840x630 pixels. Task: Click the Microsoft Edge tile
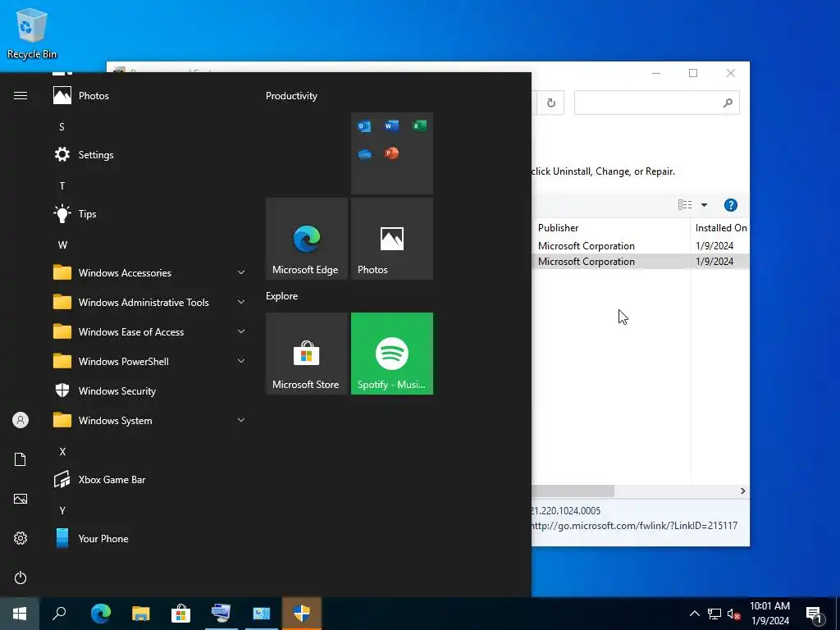(x=307, y=239)
